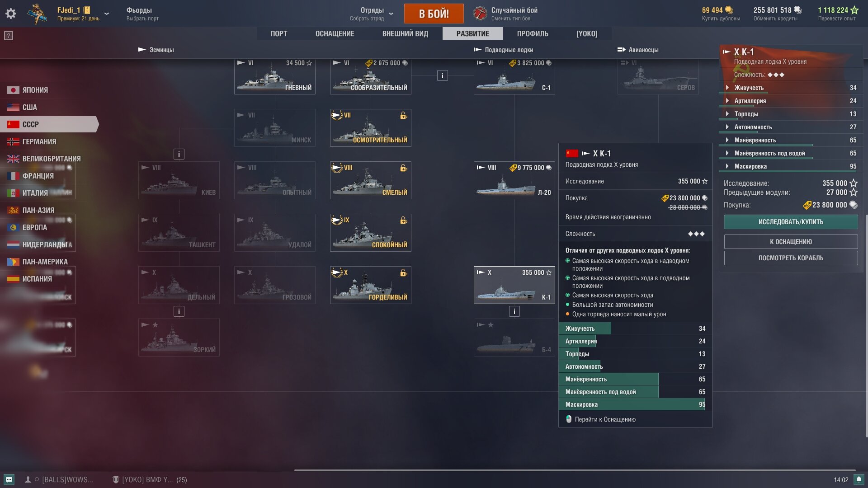Screen dimensions: 868x488
Task: Click info icon next to Сообразительный
Action: point(442,75)
